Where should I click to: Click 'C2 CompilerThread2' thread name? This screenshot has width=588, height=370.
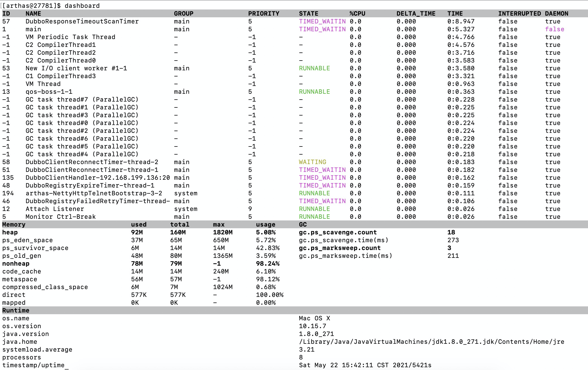61,52
